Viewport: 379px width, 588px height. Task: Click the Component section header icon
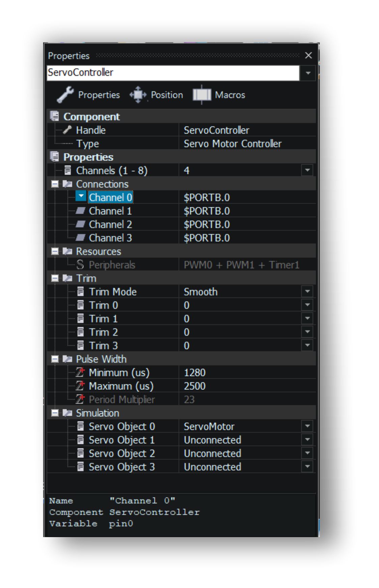55,116
